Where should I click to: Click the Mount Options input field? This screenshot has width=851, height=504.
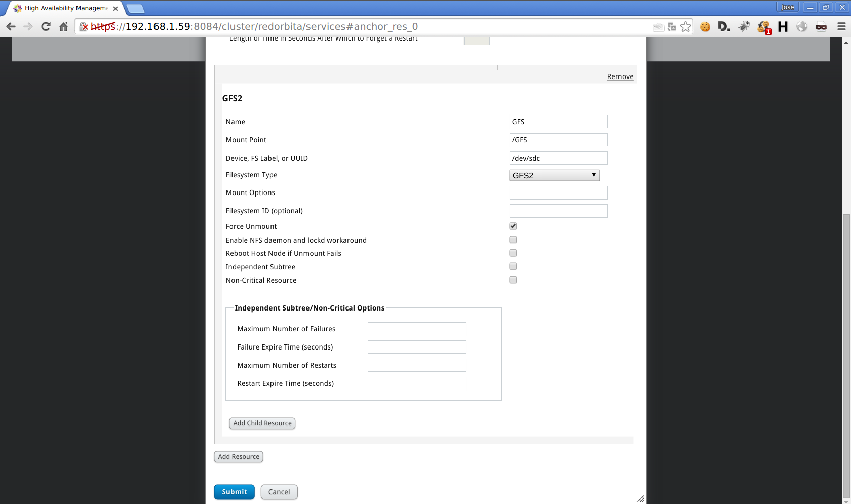tap(558, 192)
